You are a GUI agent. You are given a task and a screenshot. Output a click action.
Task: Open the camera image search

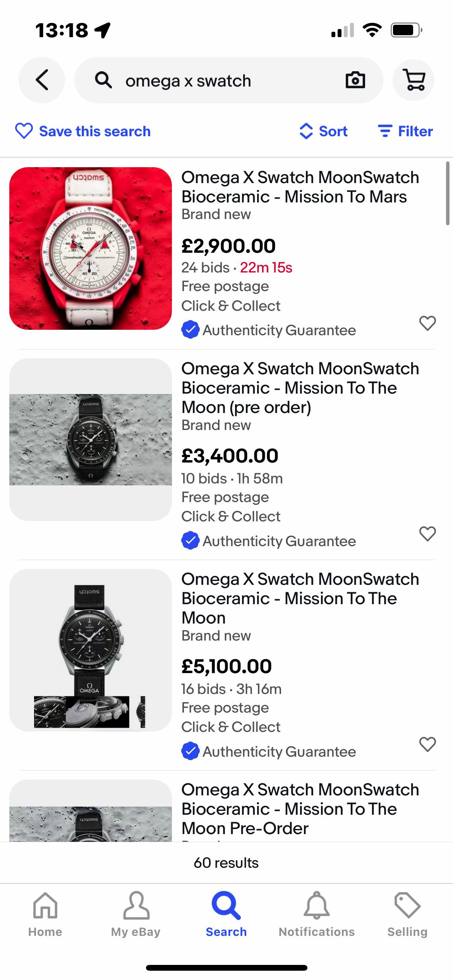[x=355, y=80]
